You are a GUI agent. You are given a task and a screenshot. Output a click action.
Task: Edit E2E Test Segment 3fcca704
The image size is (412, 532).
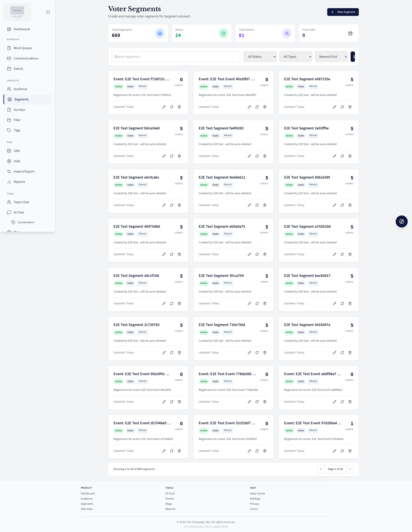pos(249,303)
